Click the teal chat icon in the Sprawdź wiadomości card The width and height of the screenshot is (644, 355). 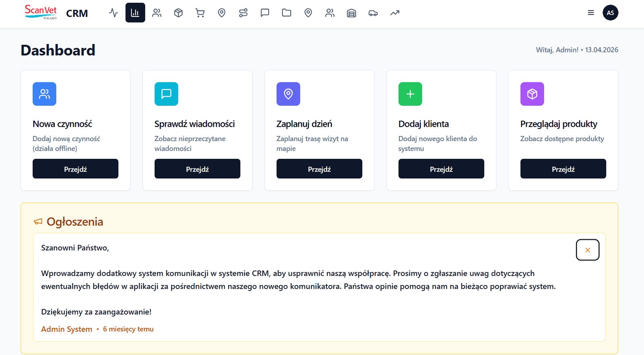pos(166,94)
